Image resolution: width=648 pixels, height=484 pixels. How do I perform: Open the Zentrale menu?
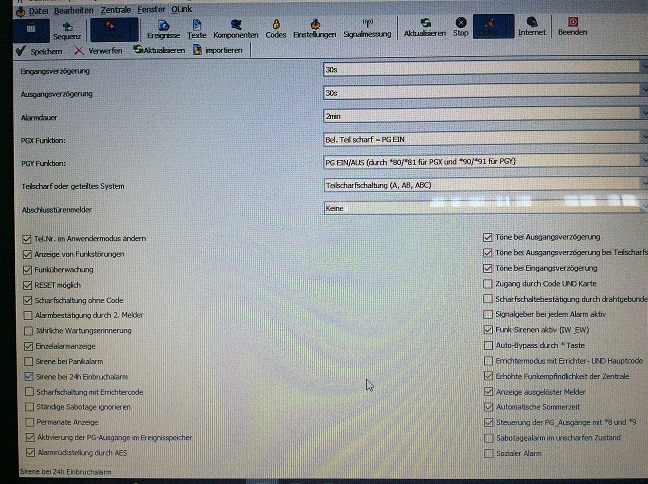[x=115, y=8]
